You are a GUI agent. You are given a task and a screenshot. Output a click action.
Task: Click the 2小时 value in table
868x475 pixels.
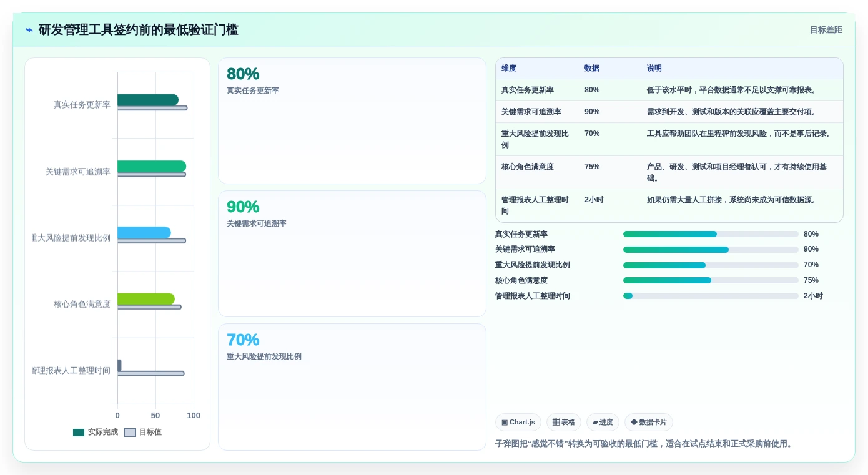pos(594,200)
